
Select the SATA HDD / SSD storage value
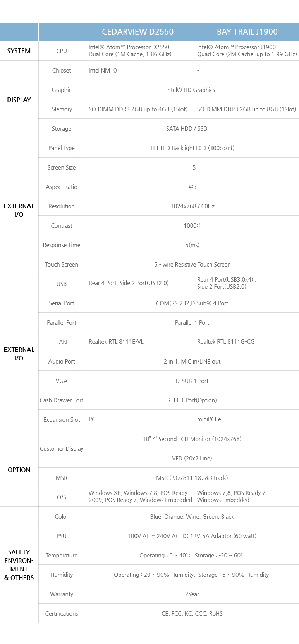(187, 128)
